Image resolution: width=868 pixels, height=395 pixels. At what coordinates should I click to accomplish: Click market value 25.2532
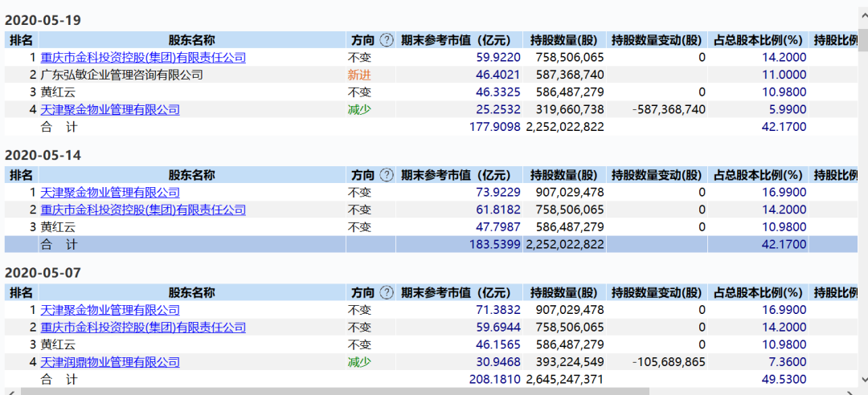click(499, 109)
